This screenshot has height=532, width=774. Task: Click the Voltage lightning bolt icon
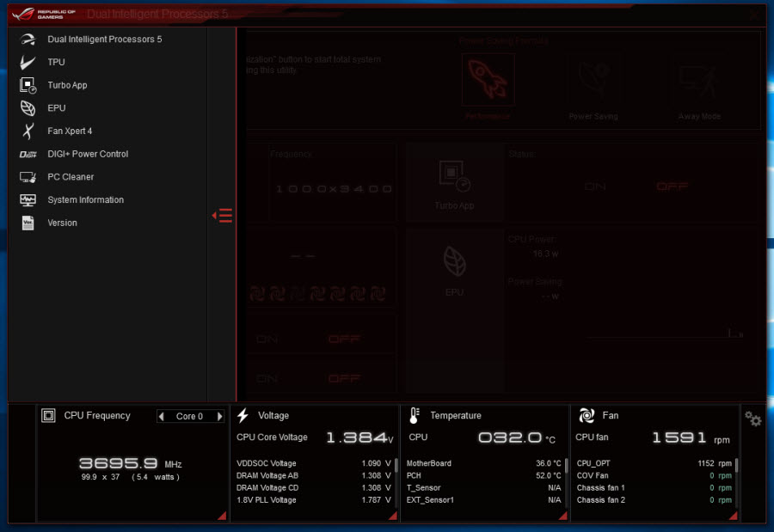(x=243, y=415)
